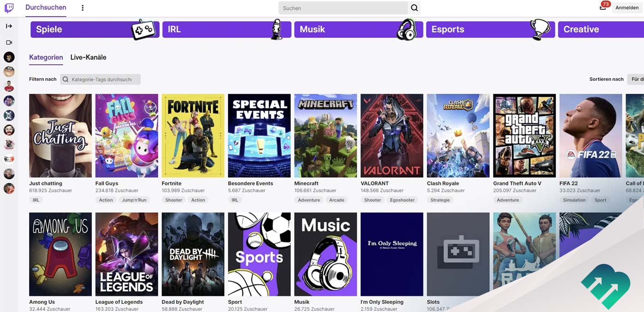Click the Among Us title link

coord(42,302)
